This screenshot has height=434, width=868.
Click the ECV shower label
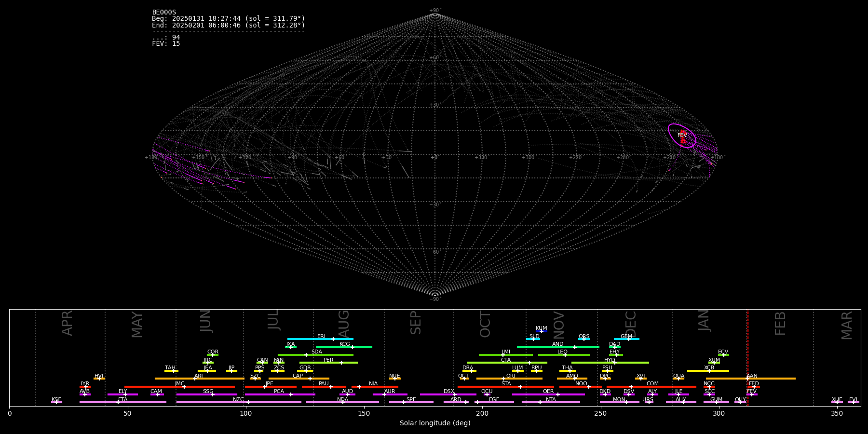click(x=723, y=352)
